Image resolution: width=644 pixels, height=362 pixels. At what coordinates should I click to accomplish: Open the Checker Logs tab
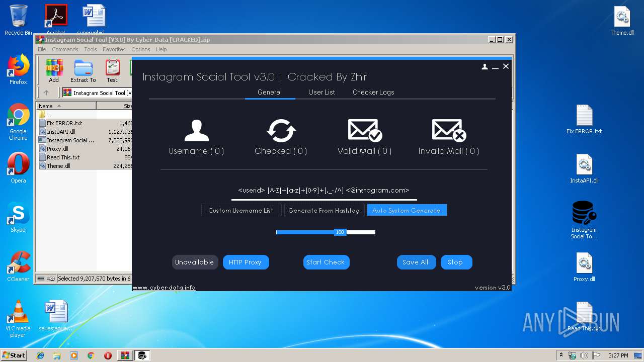coord(373,92)
